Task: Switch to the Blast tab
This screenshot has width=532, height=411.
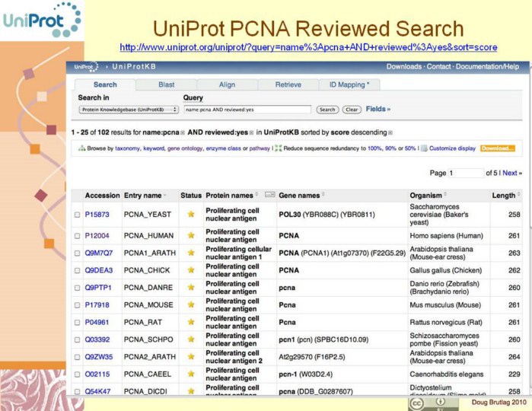Action: pyautogui.click(x=166, y=84)
